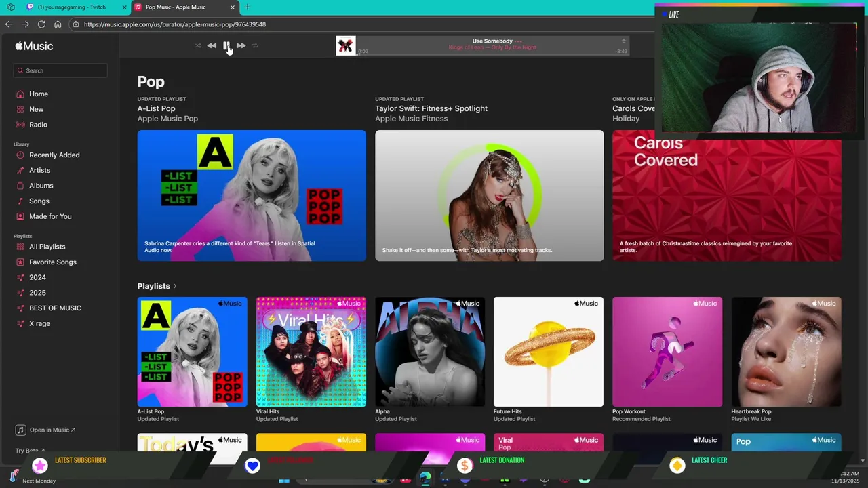
Task: Click the A-List Pop featured title text
Action: pyautogui.click(x=156, y=108)
